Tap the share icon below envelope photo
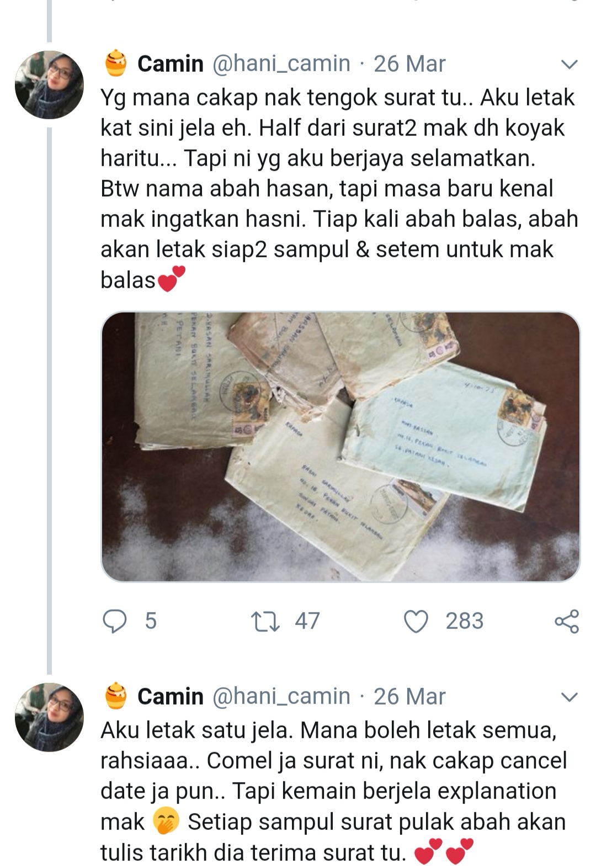The image size is (596, 868). (x=567, y=621)
